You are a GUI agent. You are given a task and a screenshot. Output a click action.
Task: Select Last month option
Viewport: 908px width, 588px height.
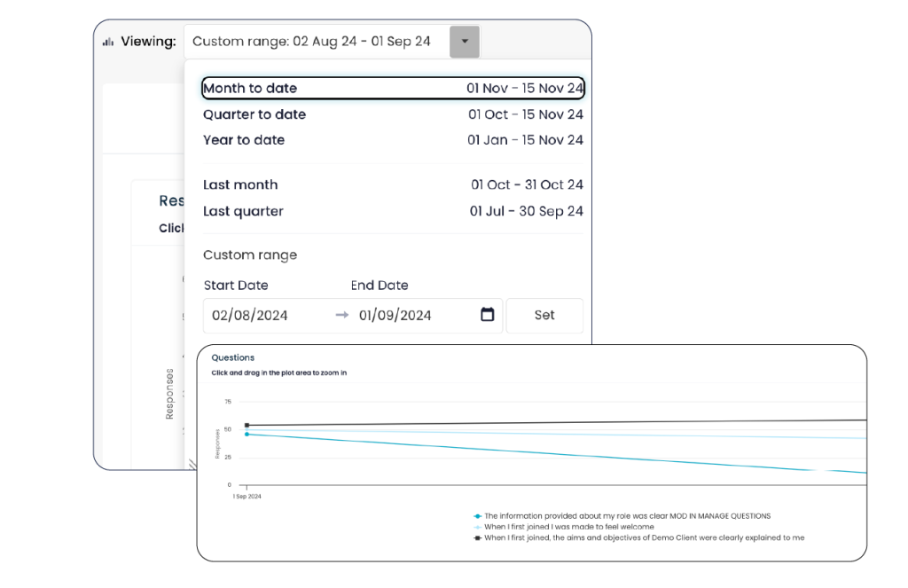[393, 184]
